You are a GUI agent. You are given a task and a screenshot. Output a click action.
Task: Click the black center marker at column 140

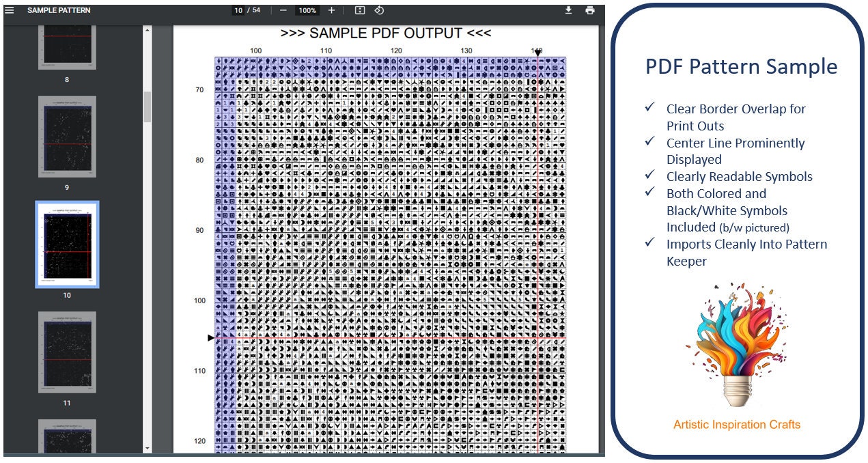(x=538, y=53)
